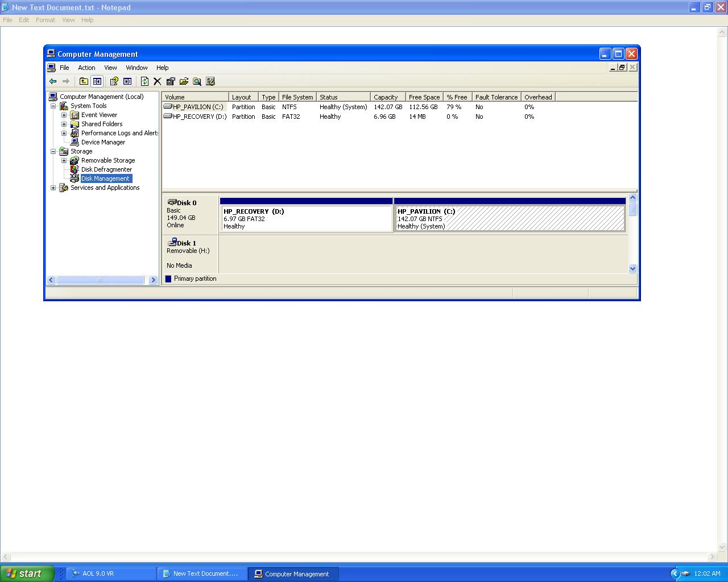Viewport: 728px width, 582px height.
Task: Sort by the Fault Tolerance column header
Action: coord(497,97)
